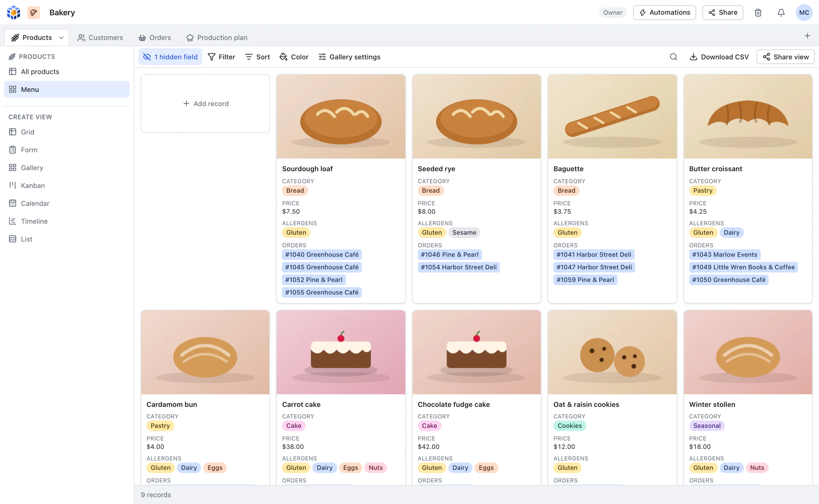Click the Sesame allergen tag

click(x=464, y=233)
